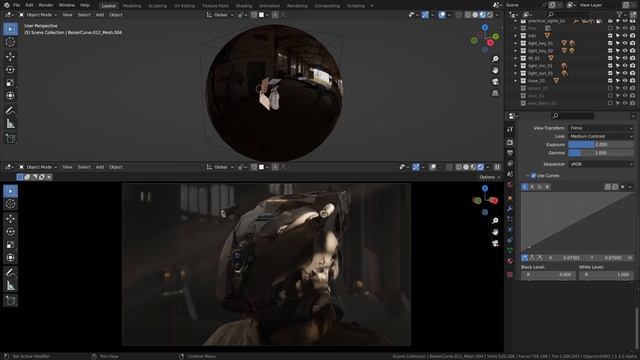Switch to Modeling workspace tab
The height and width of the screenshot is (360, 640).
[132, 6]
